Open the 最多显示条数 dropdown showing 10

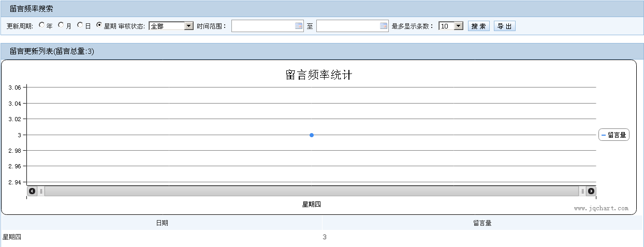coord(451,26)
